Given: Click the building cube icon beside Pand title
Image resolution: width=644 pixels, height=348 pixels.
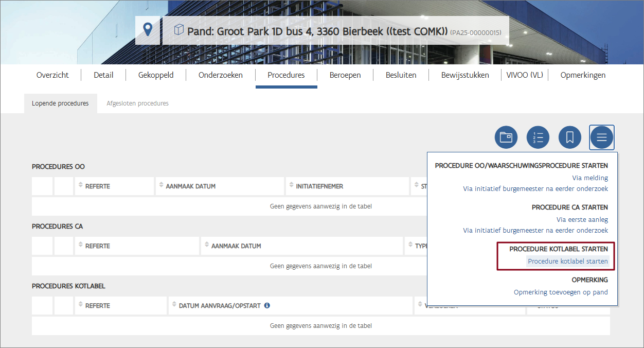Looking at the screenshot, I should point(178,30).
